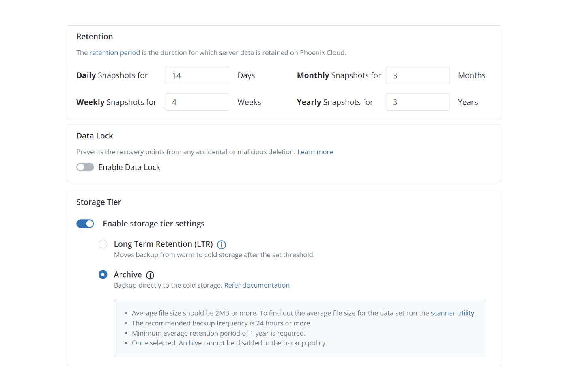Viewport: 568px width, 392px height.
Task: Turn on the Enable Data Lock switch
Action: (85, 167)
